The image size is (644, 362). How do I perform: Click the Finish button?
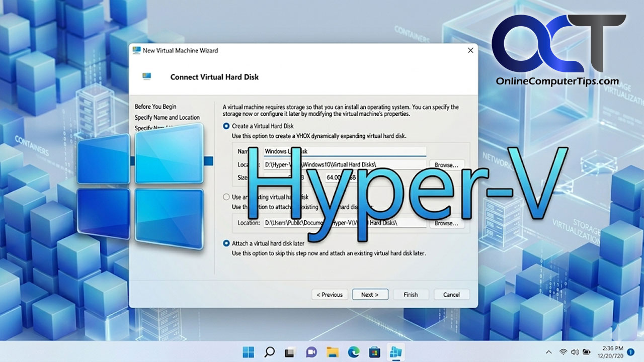click(411, 295)
